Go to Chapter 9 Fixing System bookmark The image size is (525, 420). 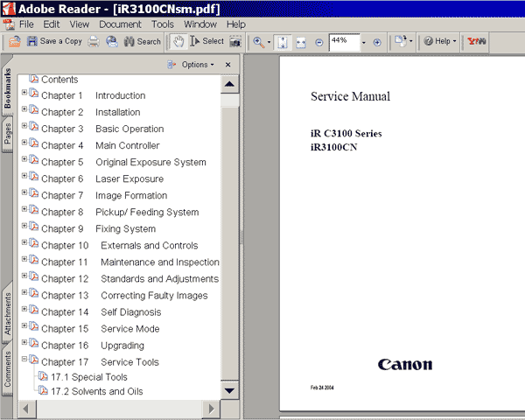(x=98, y=228)
